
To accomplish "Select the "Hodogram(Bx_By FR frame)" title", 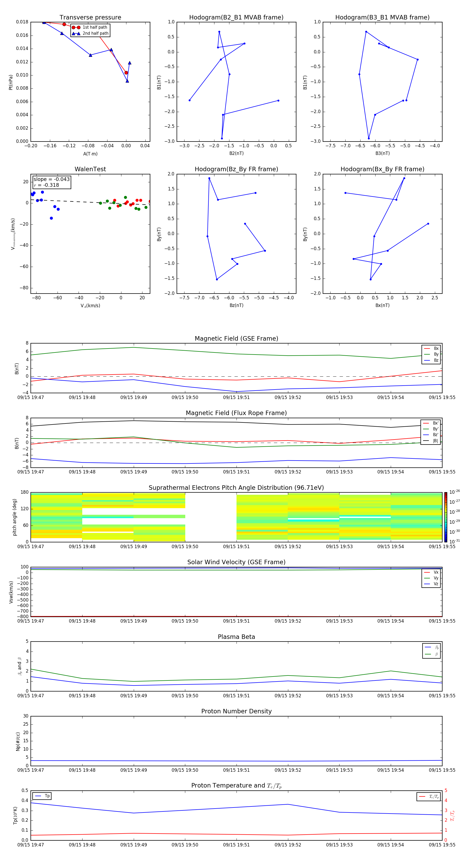I will point(382,169).
